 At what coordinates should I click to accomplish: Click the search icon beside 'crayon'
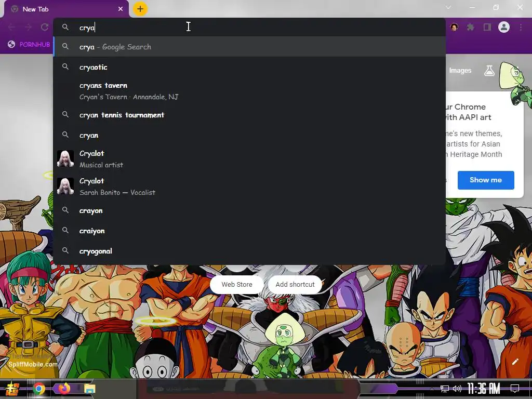pyautogui.click(x=65, y=210)
